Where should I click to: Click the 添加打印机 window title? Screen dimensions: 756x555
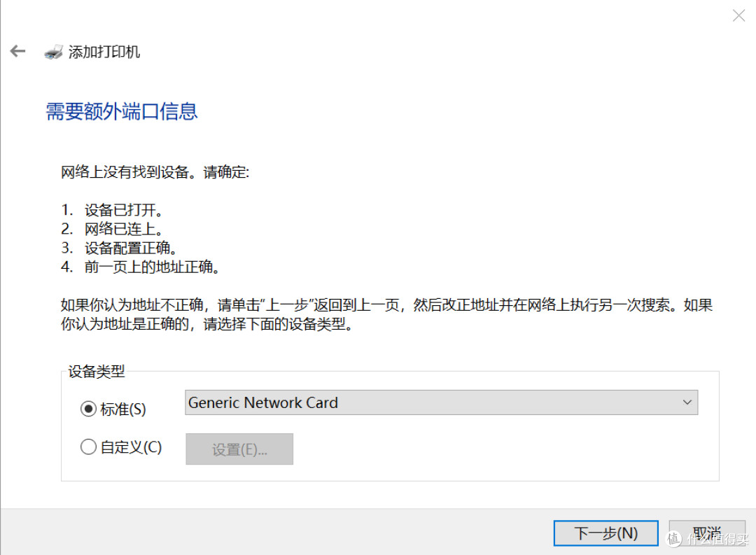tap(104, 52)
